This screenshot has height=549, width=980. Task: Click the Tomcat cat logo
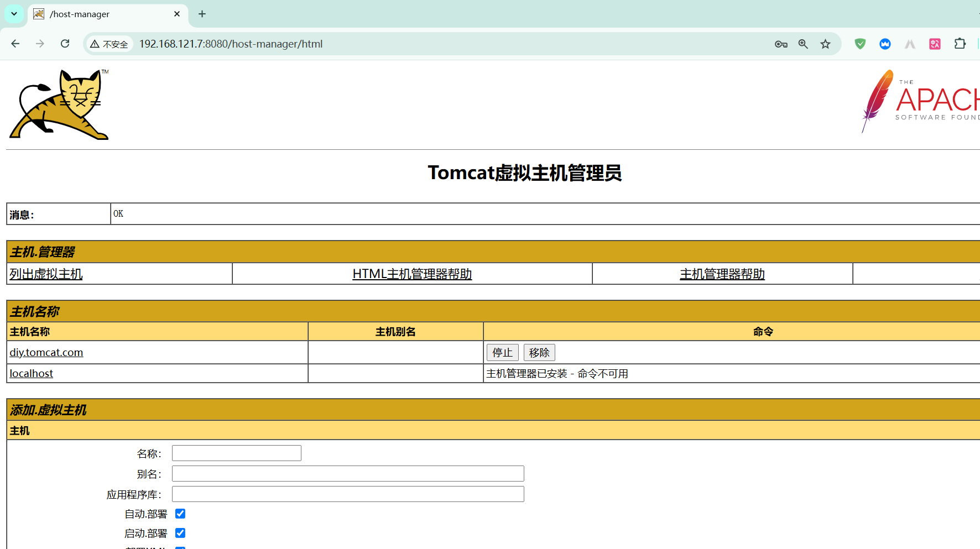(59, 104)
